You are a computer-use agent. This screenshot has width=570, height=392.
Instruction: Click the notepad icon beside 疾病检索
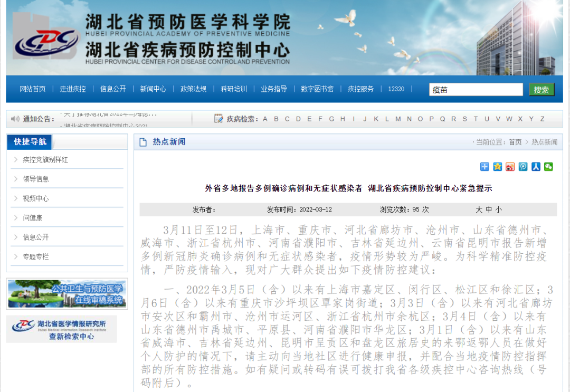coord(218,118)
